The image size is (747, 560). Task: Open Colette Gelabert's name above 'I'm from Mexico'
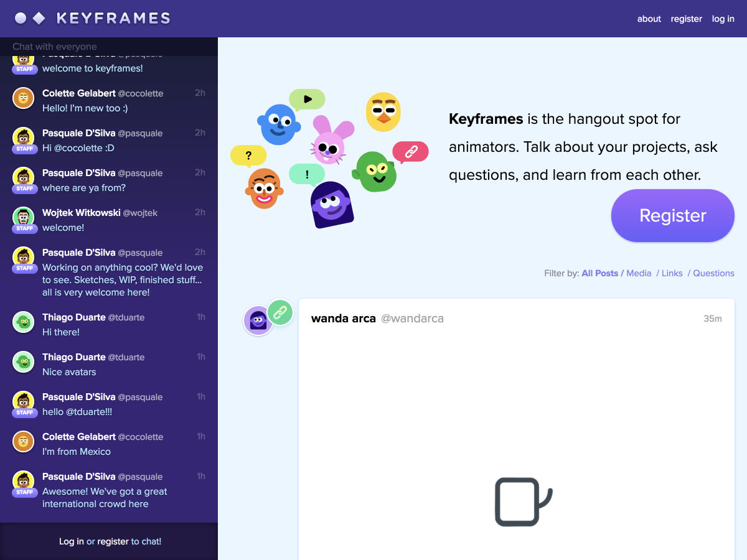click(79, 437)
